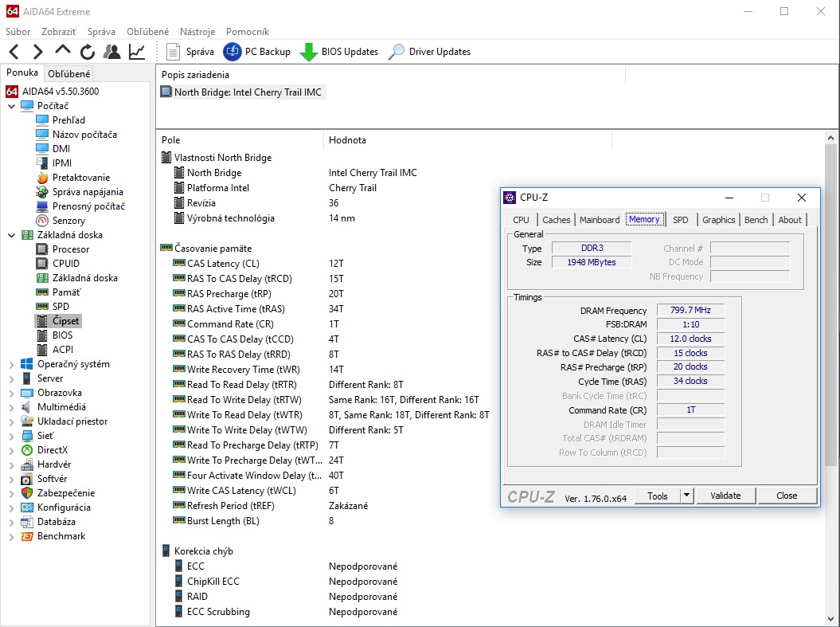This screenshot has height=627, width=840.
Task: Expand the Server node
Action: coord(11,379)
